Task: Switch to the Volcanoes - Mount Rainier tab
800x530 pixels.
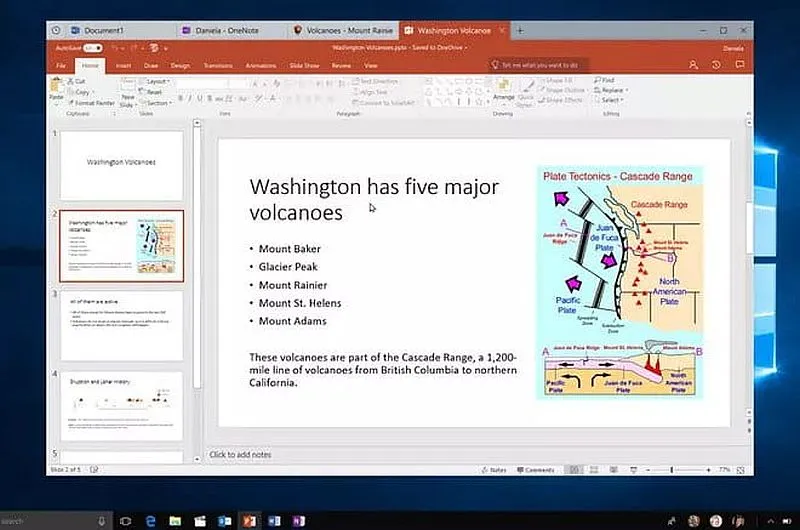Action: pos(344,31)
